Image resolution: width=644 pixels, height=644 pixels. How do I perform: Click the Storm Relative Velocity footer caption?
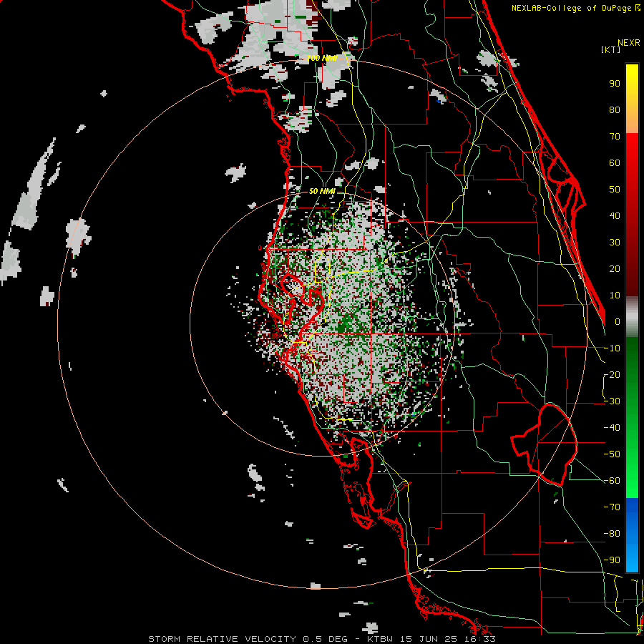pos(321,639)
